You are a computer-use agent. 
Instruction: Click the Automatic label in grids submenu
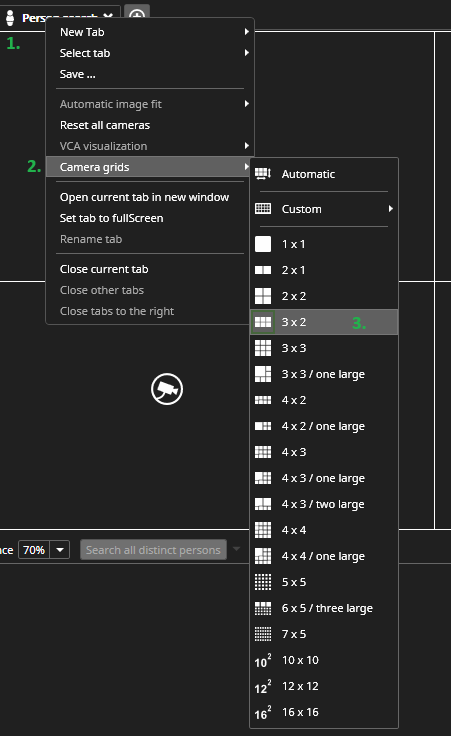click(x=308, y=174)
